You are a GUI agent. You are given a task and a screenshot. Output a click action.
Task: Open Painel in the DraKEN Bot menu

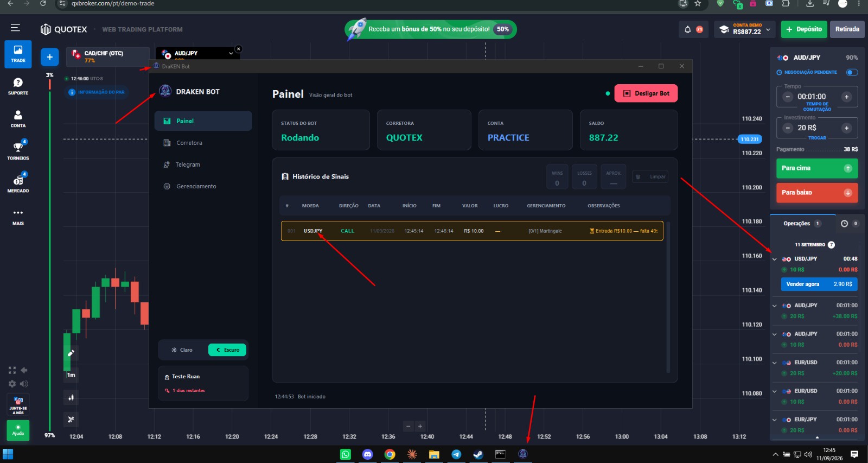coord(203,121)
